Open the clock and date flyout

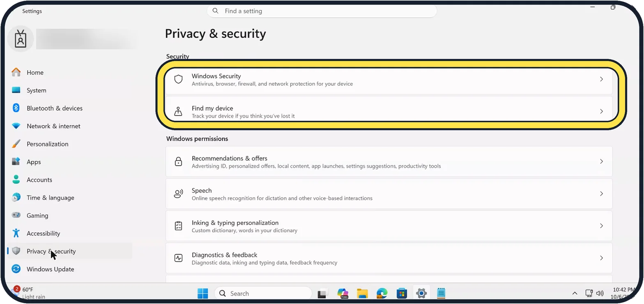click(x=624, y=293)
